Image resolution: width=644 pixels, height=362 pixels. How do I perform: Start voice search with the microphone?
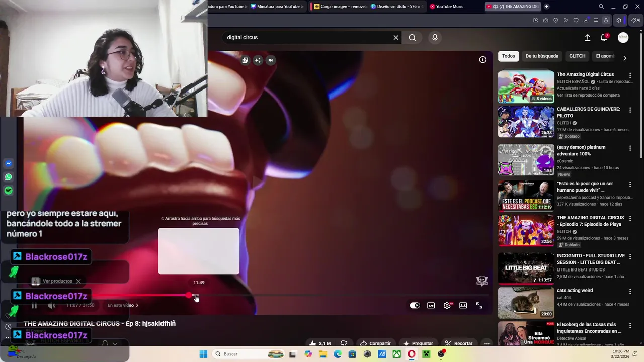pos(435,37)
